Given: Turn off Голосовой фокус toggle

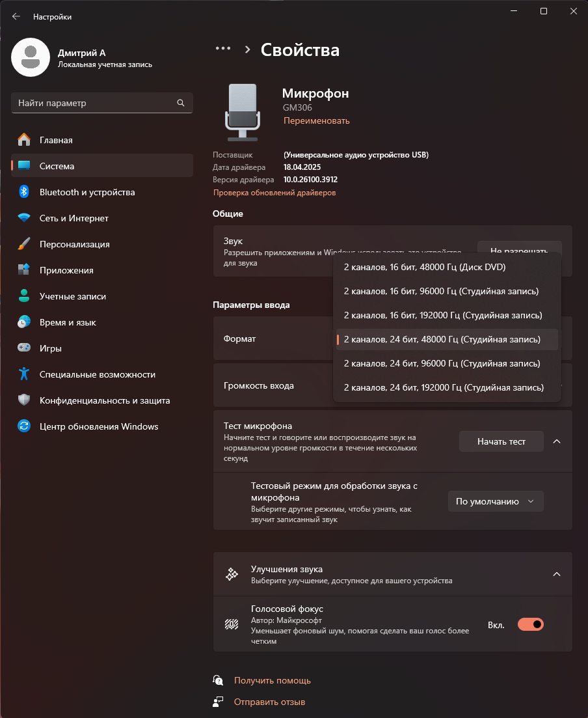Looking at the screenshot, I should (x=530, y=625).
